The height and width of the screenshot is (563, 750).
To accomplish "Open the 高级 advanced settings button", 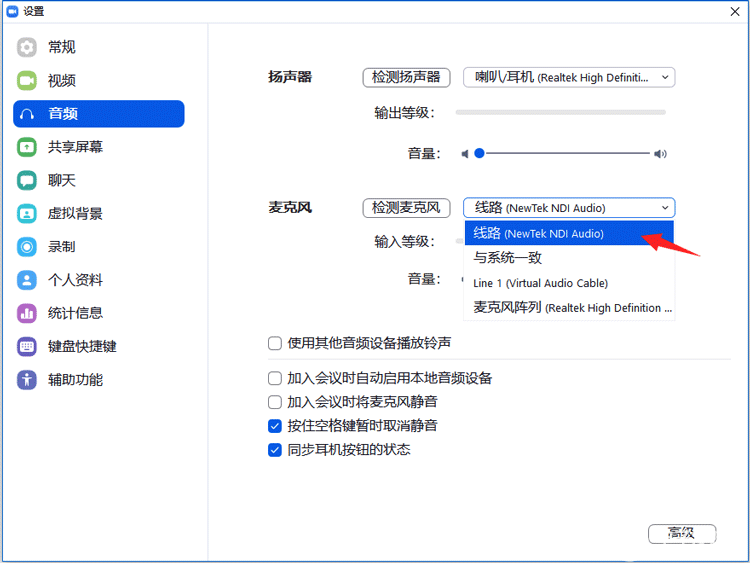I will tap(682, 533).
